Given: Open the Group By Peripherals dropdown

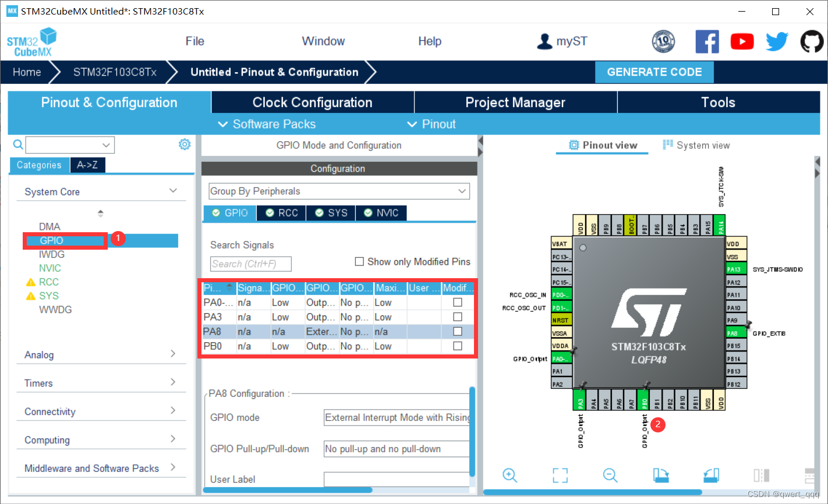Looking at the screenshot, I should click(x=339, y=191).
